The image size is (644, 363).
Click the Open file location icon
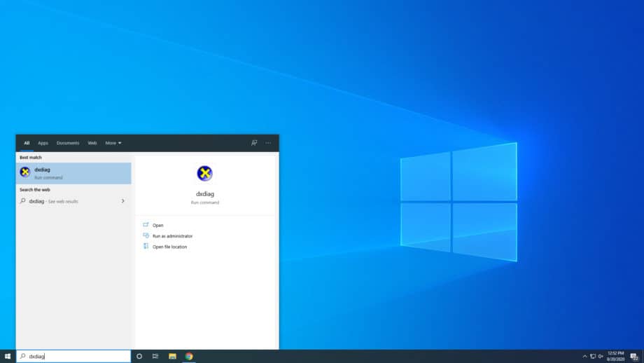pyautogui.click(x=146, y=246)
